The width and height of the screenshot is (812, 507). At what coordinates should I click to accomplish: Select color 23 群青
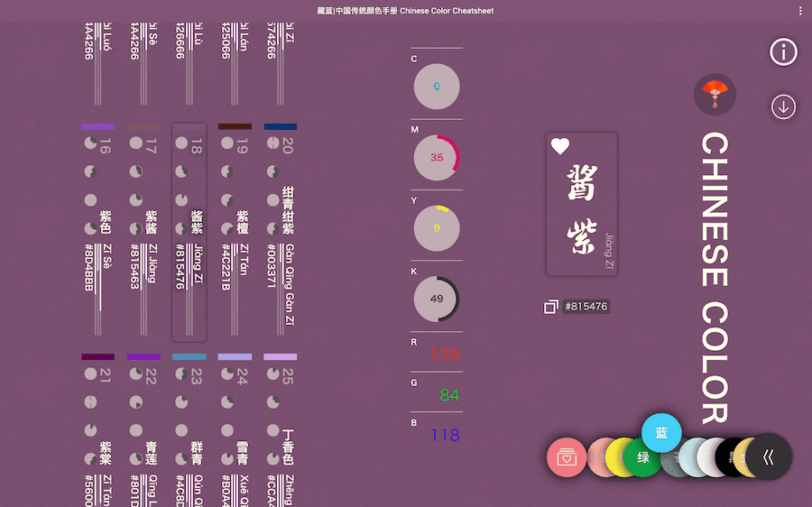point(189,429)
